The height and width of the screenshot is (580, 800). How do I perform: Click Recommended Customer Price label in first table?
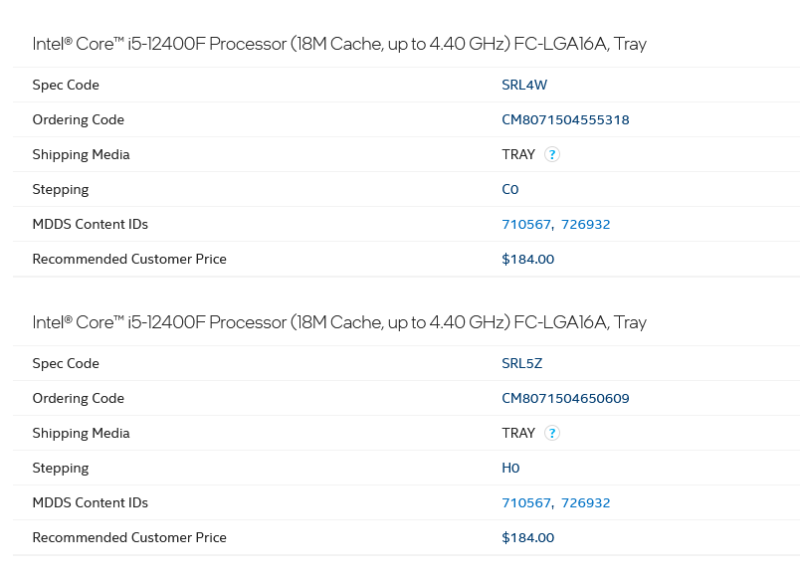[x=129, y=259]
